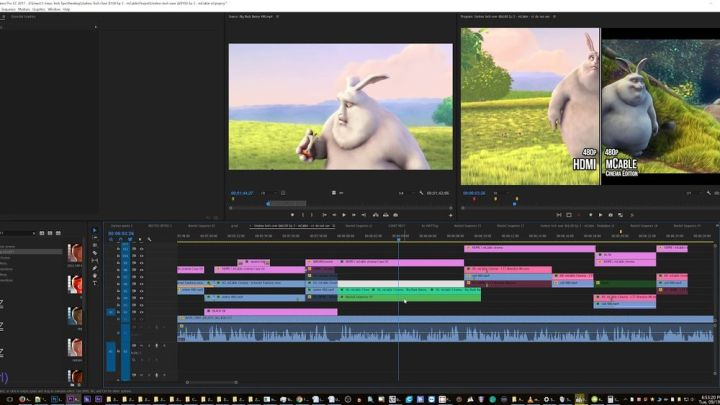Toggle the A1 source patching button

pos(111,356)
